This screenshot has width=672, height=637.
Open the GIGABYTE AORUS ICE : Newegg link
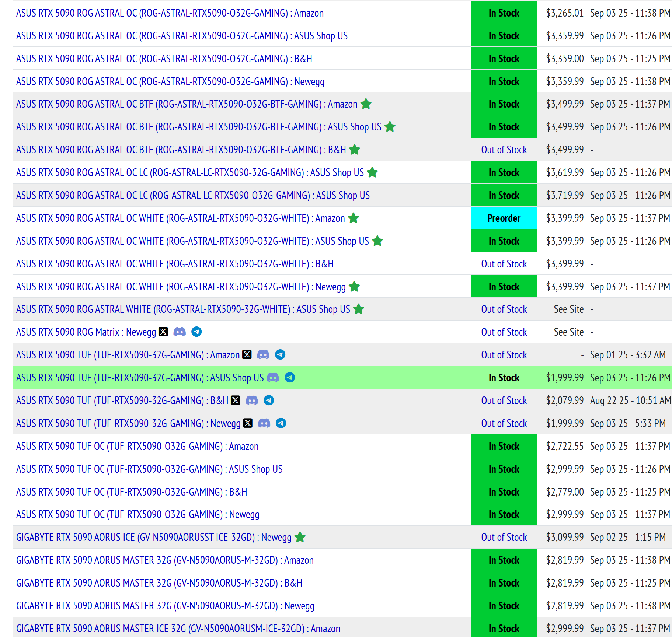click(154, 537)
